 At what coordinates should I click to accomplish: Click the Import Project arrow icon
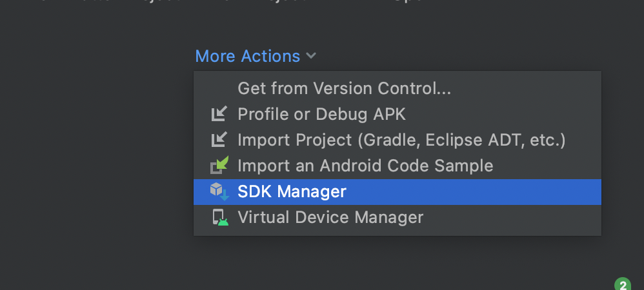coord(219,140)
